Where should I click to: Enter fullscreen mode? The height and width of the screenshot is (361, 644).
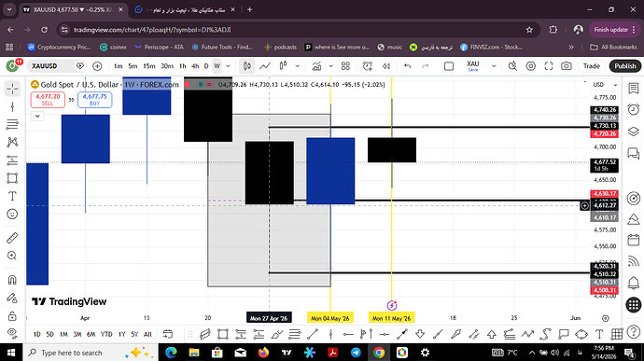pyautogui.click(x=549, y=65)
